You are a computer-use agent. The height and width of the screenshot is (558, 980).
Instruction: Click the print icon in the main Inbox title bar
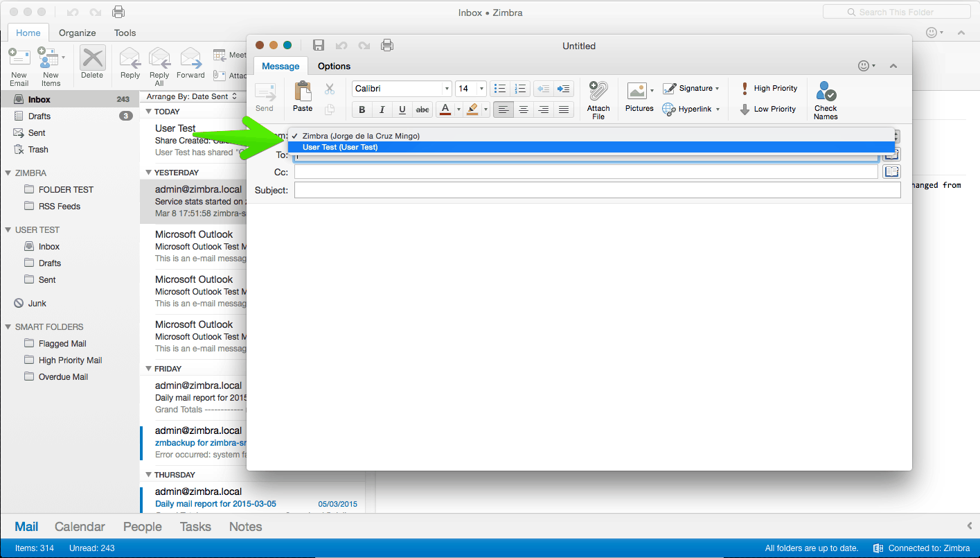coord(118,12)
